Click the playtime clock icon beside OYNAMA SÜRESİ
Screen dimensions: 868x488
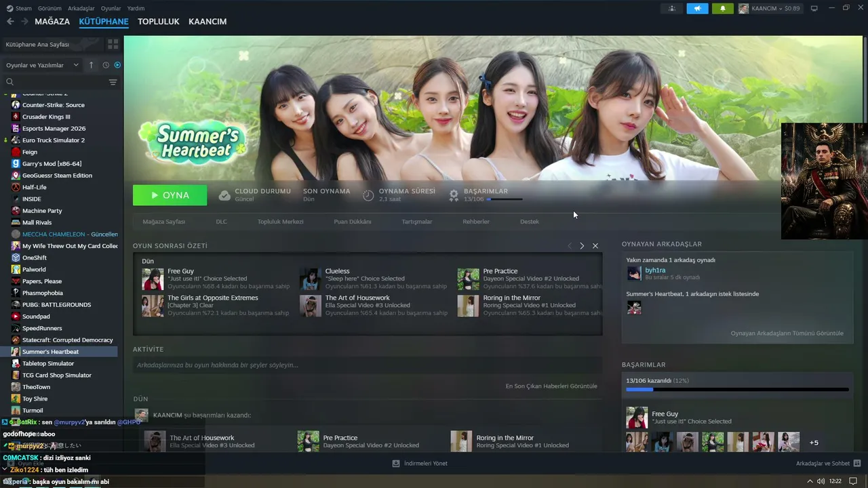point(368,195)
